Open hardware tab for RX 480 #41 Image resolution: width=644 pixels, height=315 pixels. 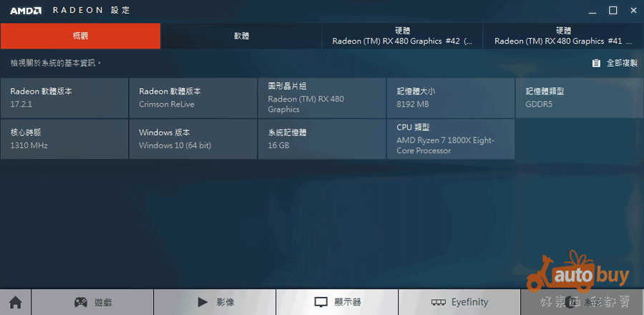coord(564,36)
